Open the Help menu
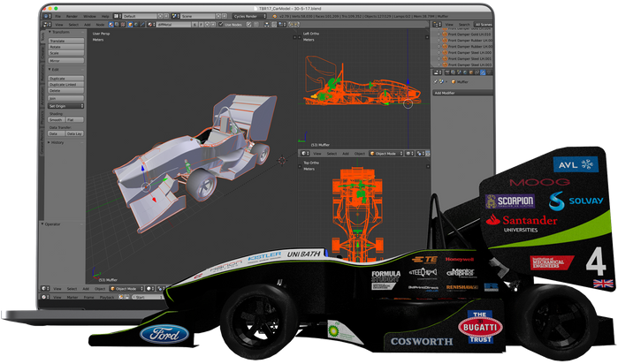Viewport: 618px width, 364px height. 105,16
